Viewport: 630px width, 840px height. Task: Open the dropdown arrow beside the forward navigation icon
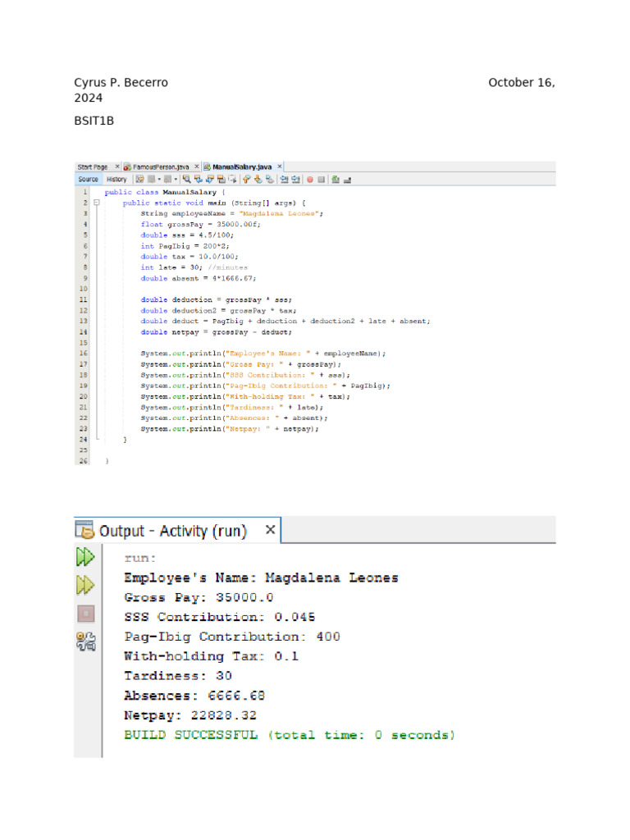176,179
